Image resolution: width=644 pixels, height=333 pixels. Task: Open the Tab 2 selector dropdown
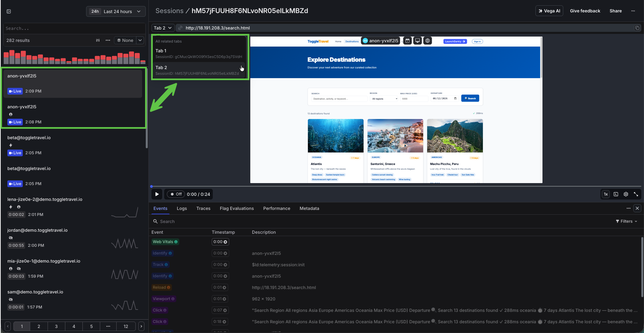(163, 28)
